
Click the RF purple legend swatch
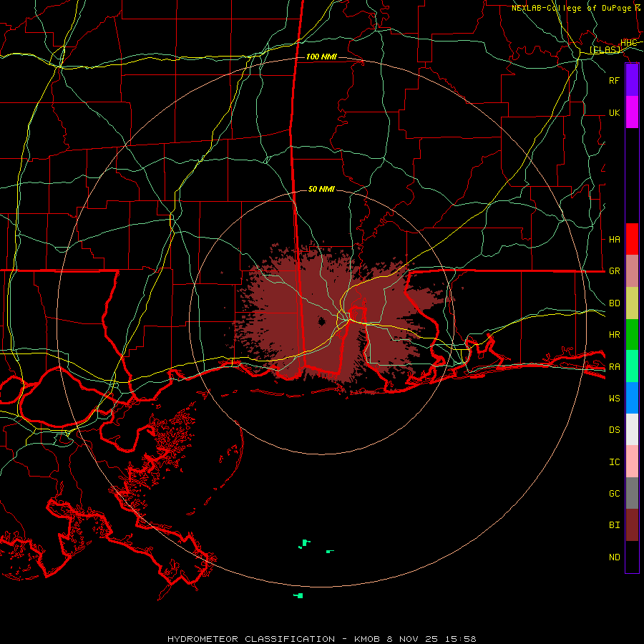tap(632, 80)
